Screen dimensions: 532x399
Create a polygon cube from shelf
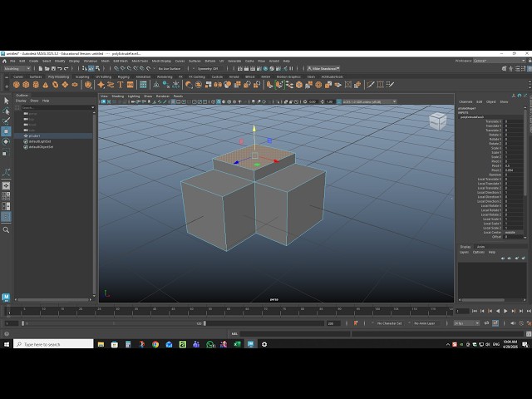(26, 85)
